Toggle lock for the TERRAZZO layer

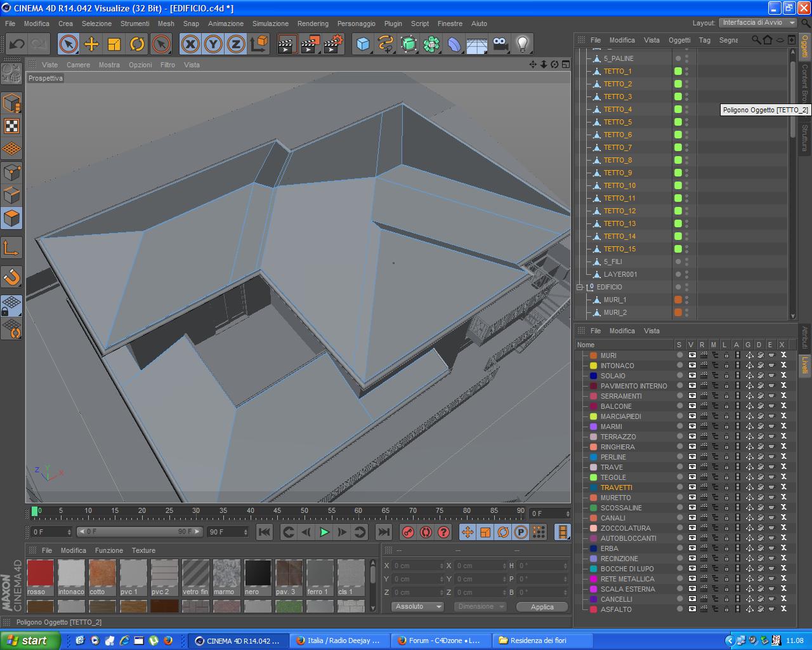(726, 437)
